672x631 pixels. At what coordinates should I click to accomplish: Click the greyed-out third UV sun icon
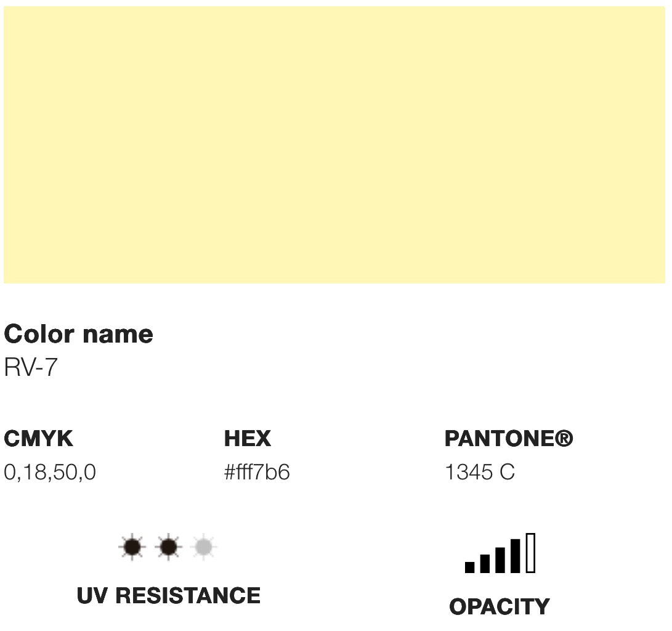pyautogui.click(x=204, y=547)
